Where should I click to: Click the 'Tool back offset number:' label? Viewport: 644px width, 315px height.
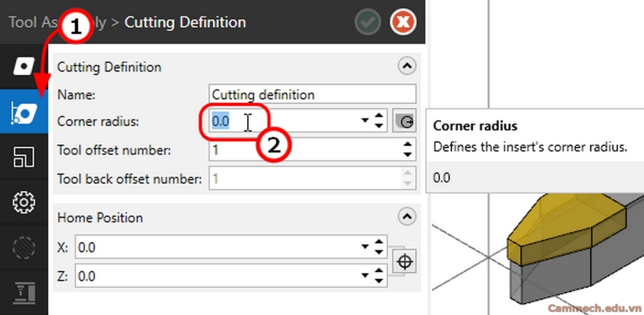pos(130,180)
